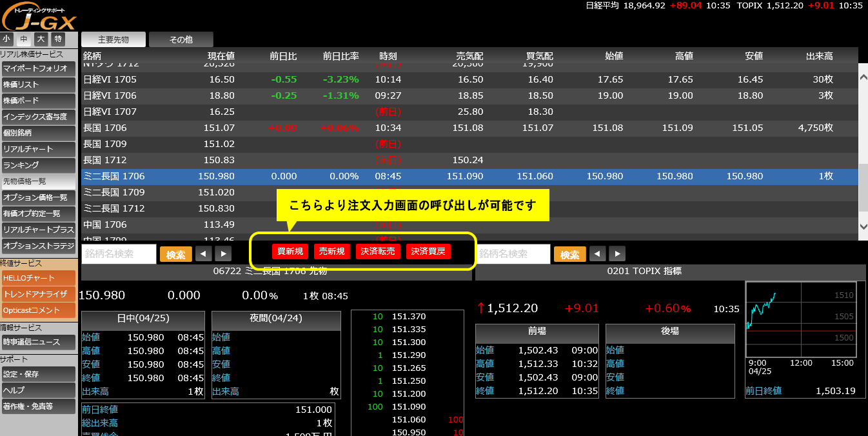
Task: Focus right 銘柄名検索 input field
Action: pyautogui.click(x=513, y=254)
